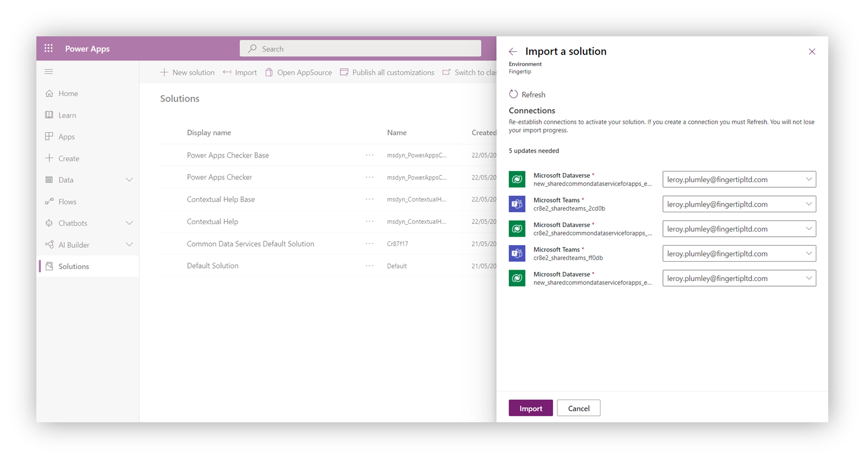Open connection dropdown for cr8e2_sharedteams_ff0db
Viewport: 868px width, 462px height.
739,254
